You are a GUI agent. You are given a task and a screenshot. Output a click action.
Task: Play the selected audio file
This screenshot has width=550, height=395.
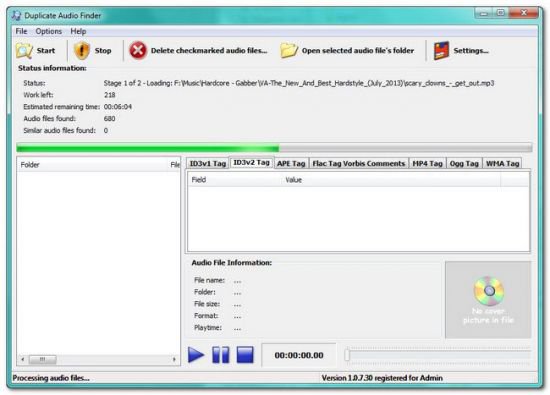pyautogui.click(x=196, y=355)
